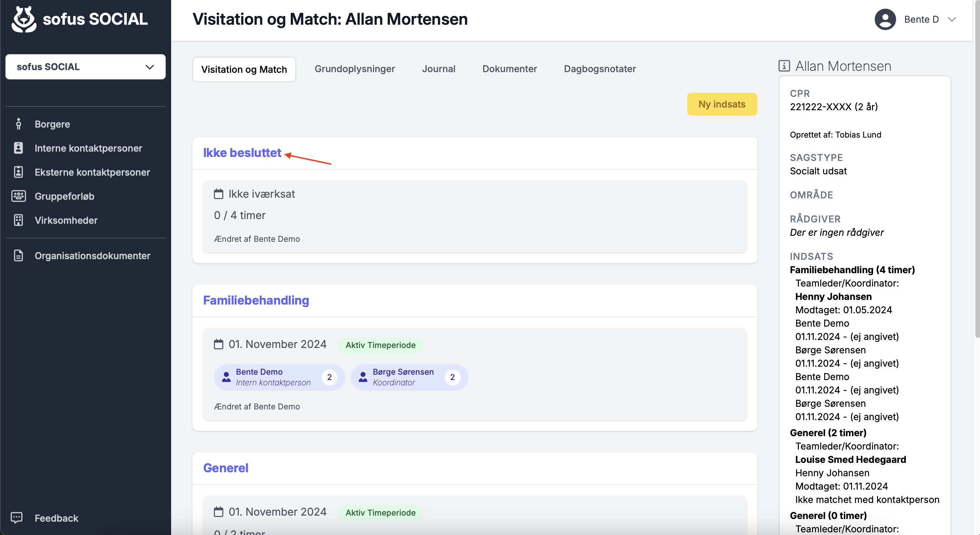Click the info icon beside Allan Mortensen
Viewport: 980px width, 535px height.
point(784,66)
